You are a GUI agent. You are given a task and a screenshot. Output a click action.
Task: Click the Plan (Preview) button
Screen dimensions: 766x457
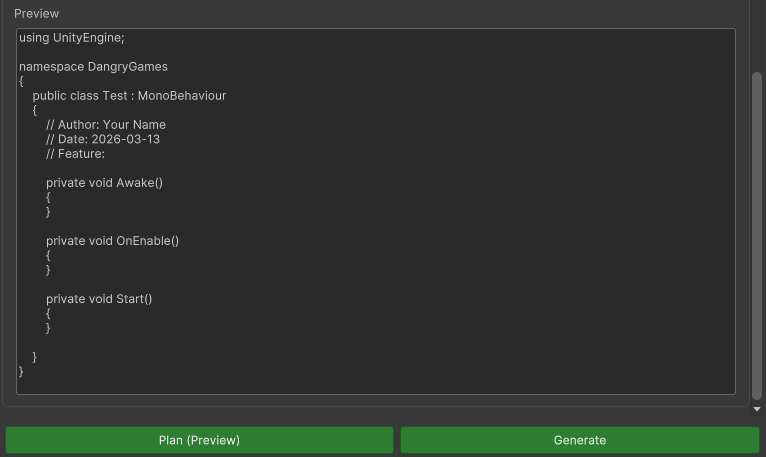point(199,440)
